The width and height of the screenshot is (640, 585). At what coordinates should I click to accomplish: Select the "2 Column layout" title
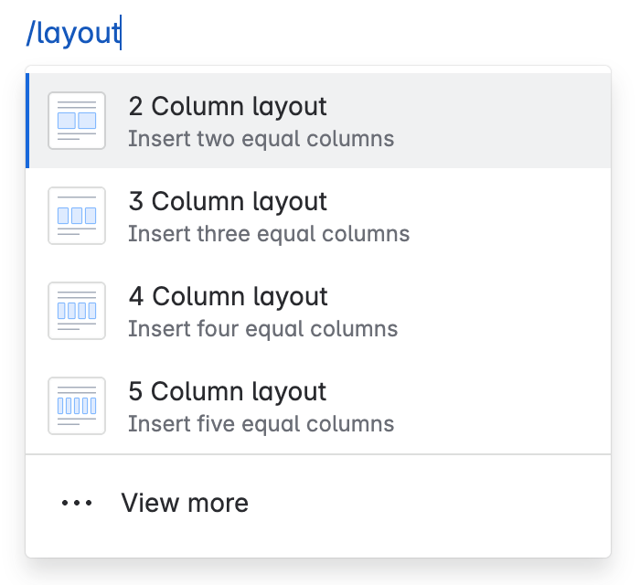pos(227,107)
